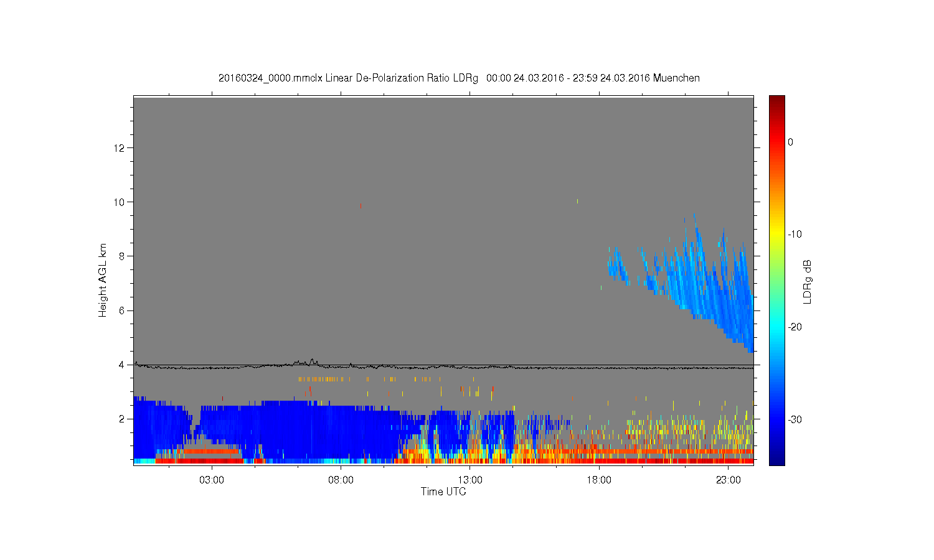Select the "Time UTC" horizontal axis label
Image resolution: width=934 pixels, height=560 pixels.
(443, 492)
